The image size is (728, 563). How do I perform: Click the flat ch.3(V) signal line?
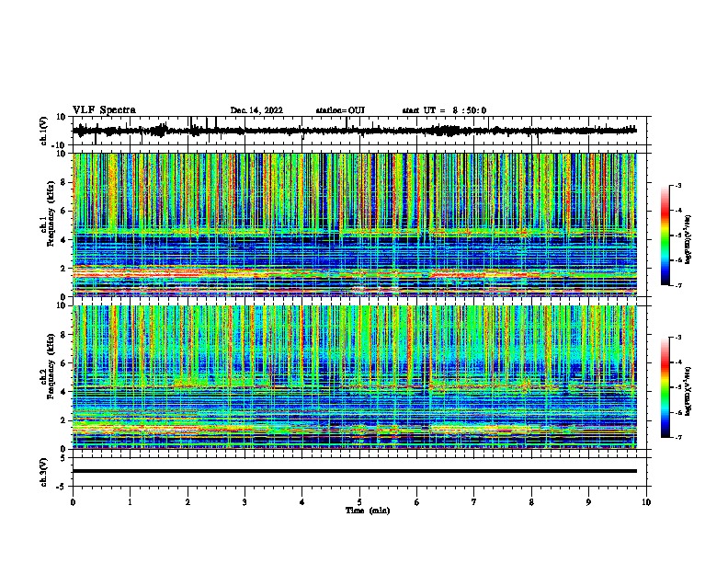tap(355, 471)
